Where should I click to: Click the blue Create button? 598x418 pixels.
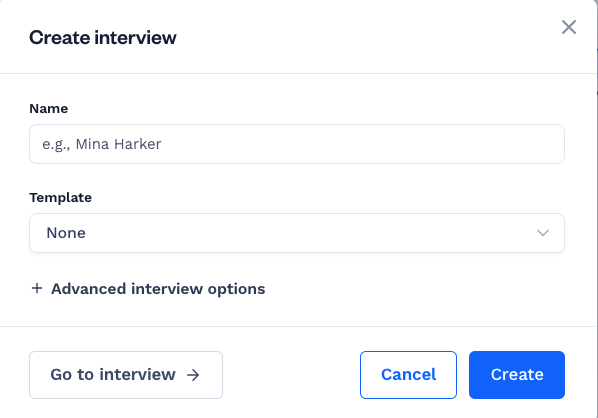point(517,375)
